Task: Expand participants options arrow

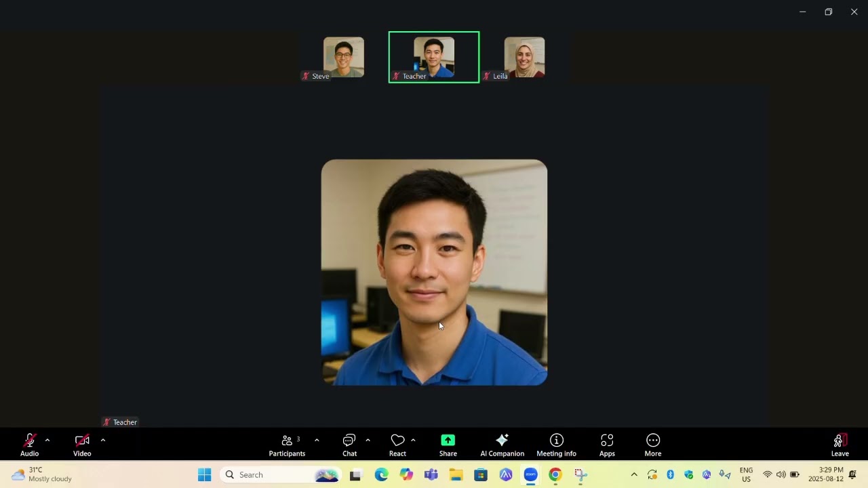Action: tap(317, 441)
